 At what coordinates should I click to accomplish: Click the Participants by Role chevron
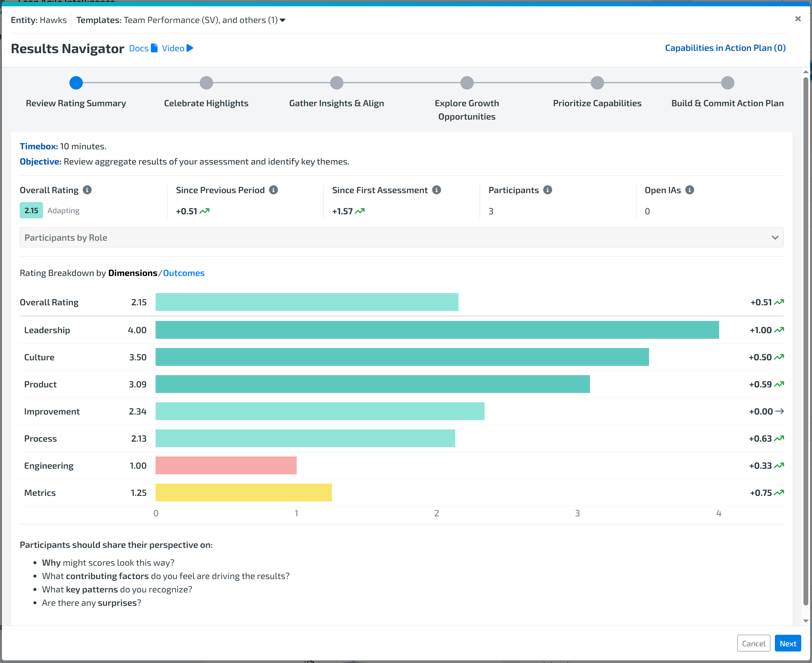(x=775, y=238)
